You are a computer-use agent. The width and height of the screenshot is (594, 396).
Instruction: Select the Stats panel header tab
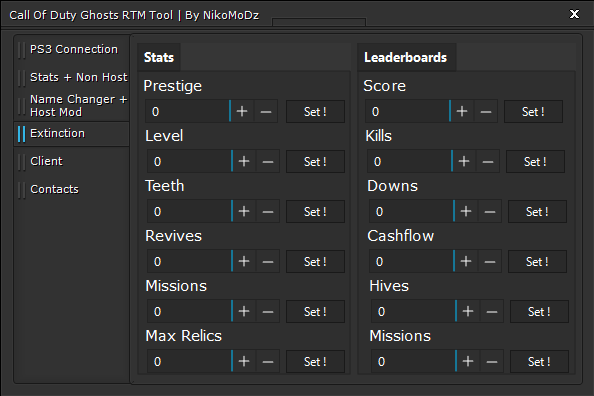[x=159, y=57]
